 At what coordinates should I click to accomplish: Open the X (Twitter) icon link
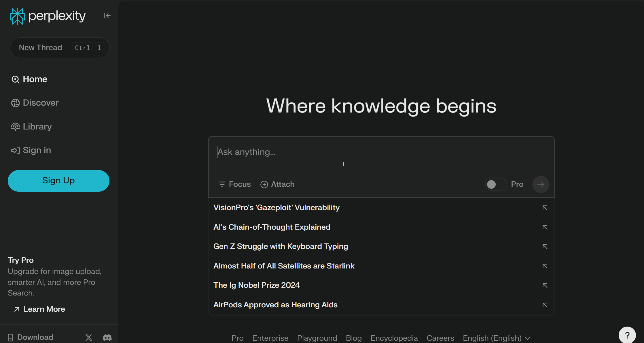[x=89, y=338]
